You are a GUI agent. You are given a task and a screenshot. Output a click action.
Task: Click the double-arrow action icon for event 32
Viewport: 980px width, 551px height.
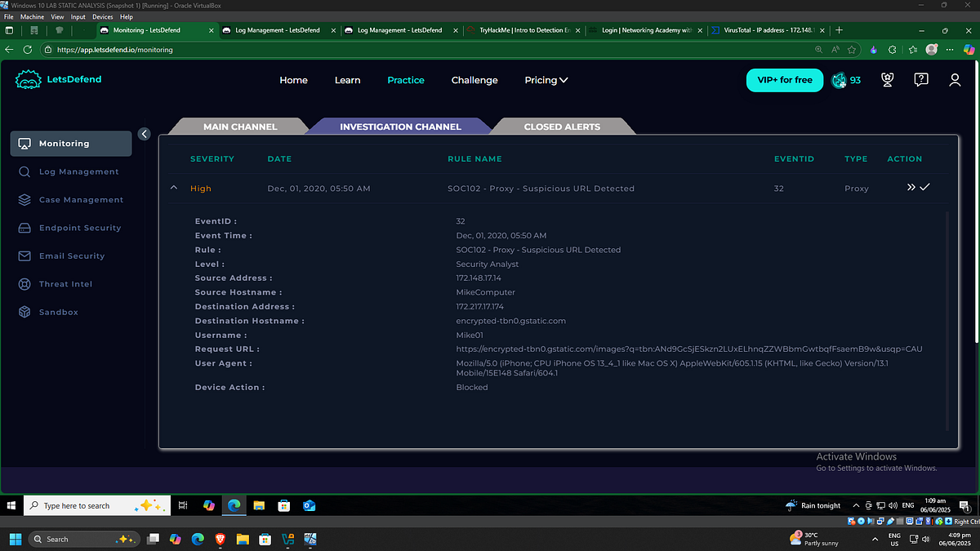911,188
